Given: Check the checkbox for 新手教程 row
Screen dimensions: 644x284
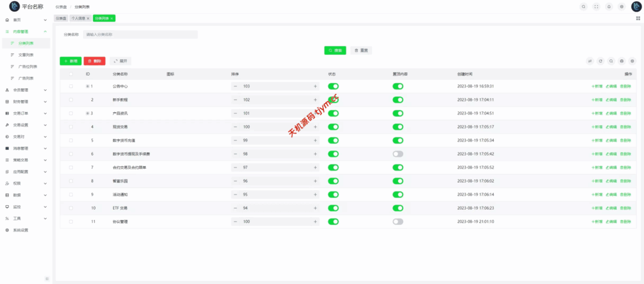Looking at the screenshot, I should point(71,99).
